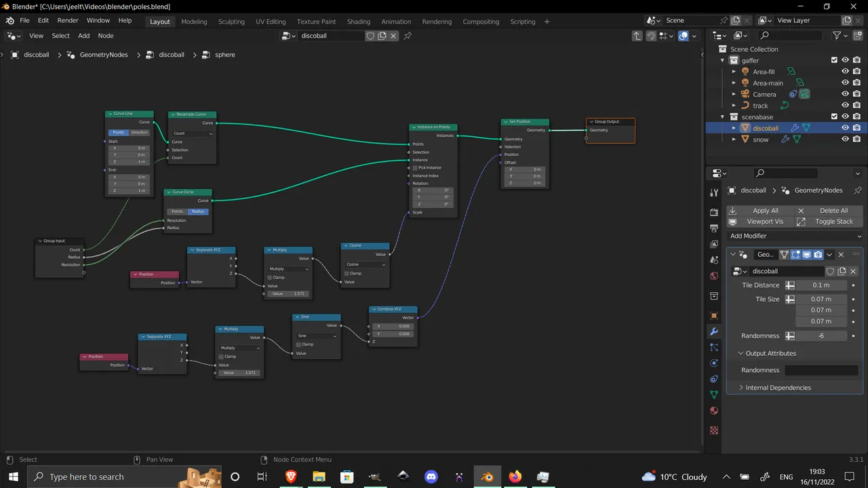Click the parent node tree arrow icon
868x488 pixels.
[x=637, y=36]
